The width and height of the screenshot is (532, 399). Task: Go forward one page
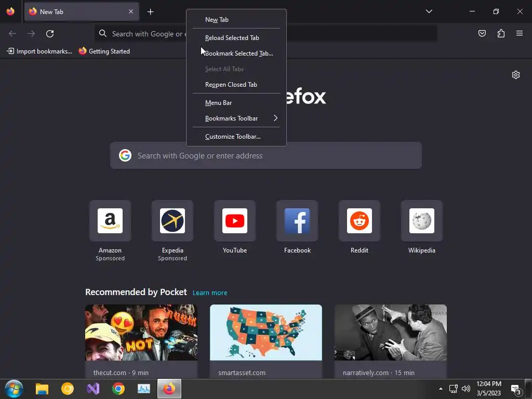pyautogui.click(x=31, y=34)
